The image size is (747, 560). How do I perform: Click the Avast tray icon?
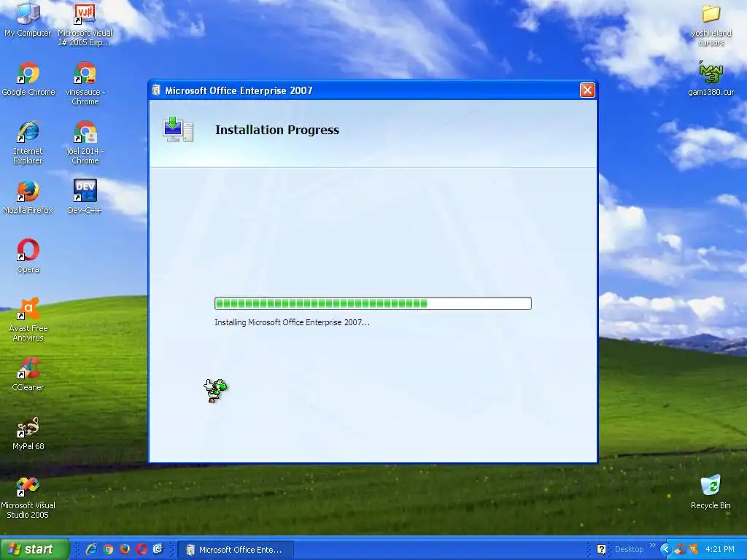click(x=693, y=549)
